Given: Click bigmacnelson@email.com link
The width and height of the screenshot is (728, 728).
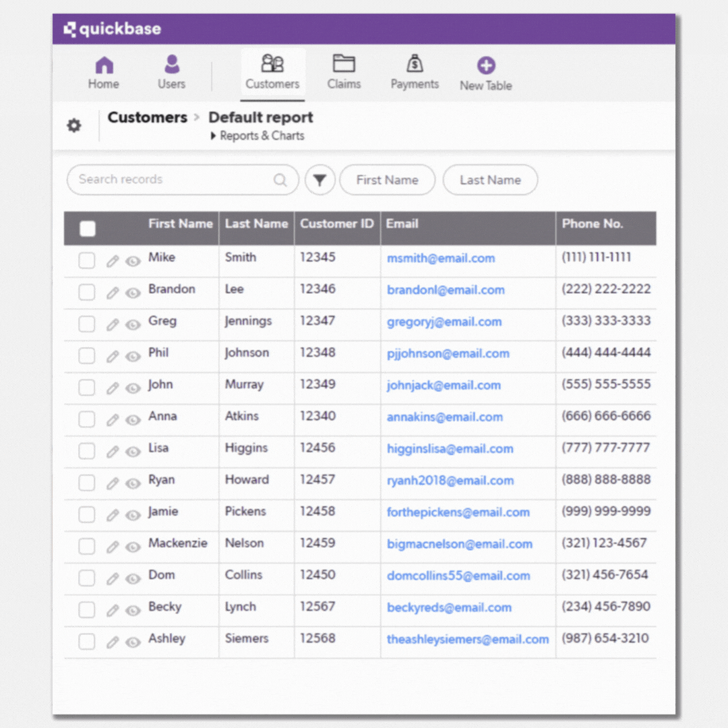Looking at the screenshot, I should pyautogui.click(x=460, y=544).
